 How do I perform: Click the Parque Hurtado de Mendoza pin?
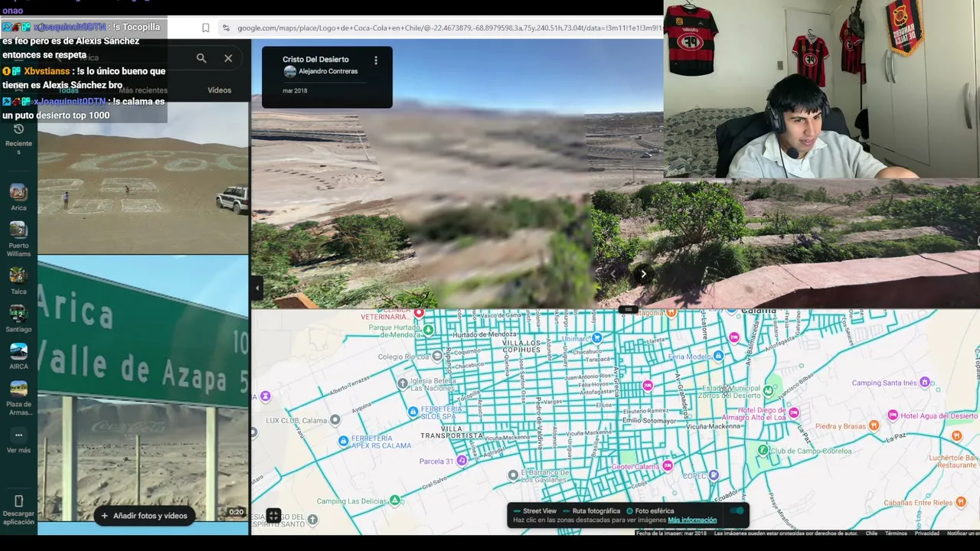point(429,330)
